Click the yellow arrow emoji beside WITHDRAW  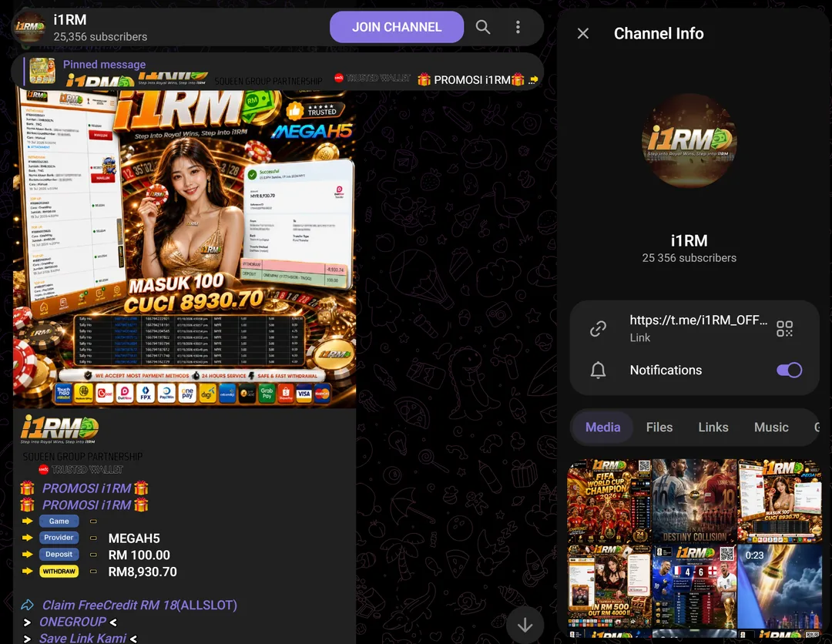coord(27,572)
